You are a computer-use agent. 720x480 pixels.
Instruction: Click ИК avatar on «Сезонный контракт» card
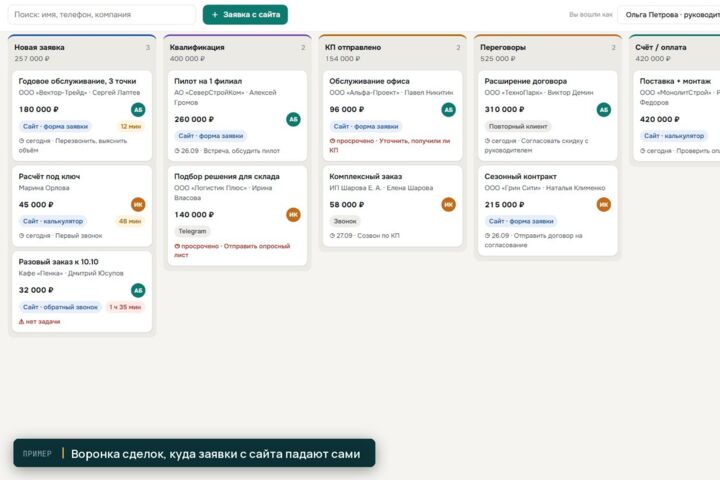tap(604, 204)
